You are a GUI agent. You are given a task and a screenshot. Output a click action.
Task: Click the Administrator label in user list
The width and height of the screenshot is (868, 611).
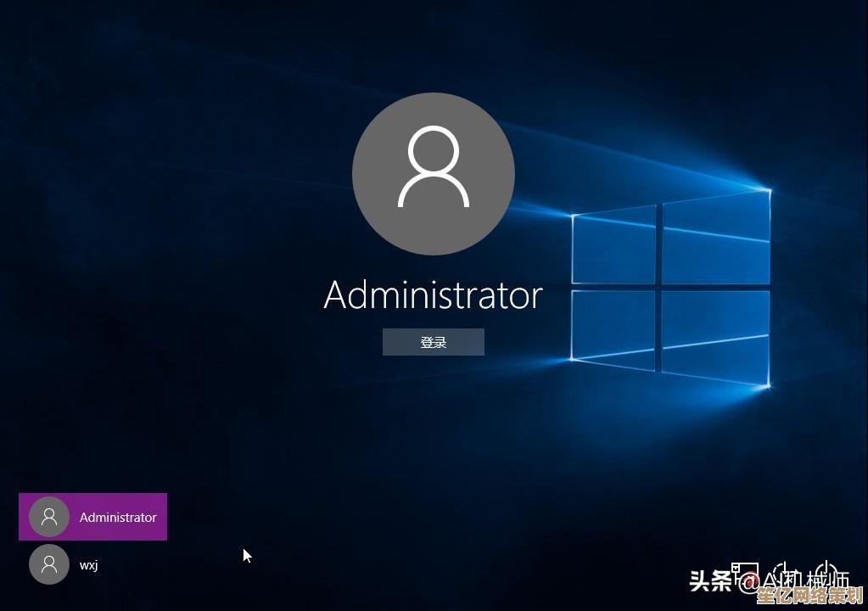click(118, 517)
